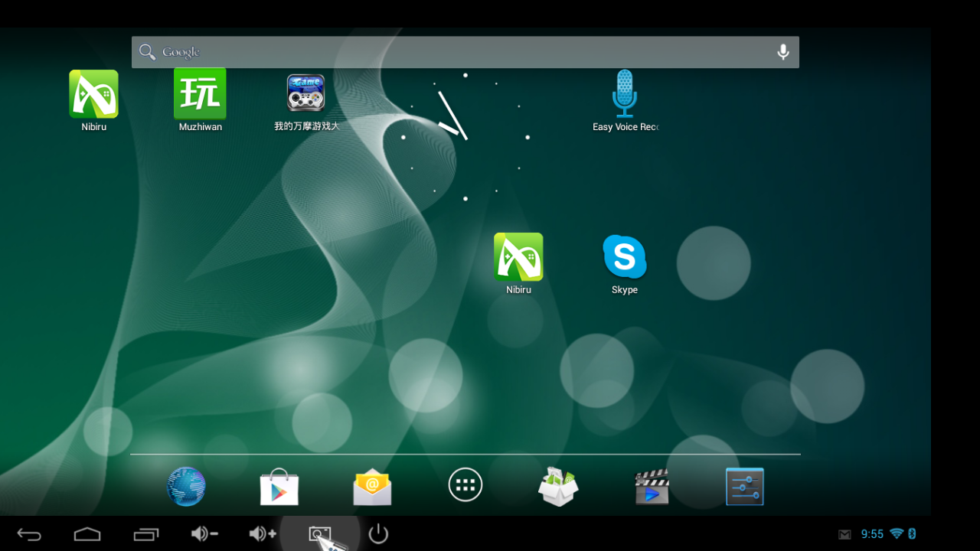Open the green box app in dock
This screenshot has height=551, width=980.
[x=558, y=487]
